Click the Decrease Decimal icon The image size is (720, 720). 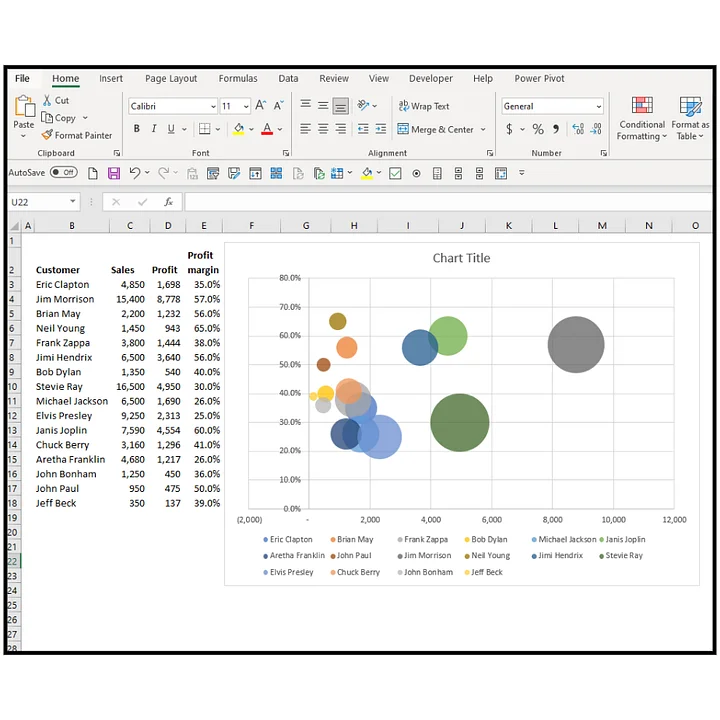pos(596,129)
